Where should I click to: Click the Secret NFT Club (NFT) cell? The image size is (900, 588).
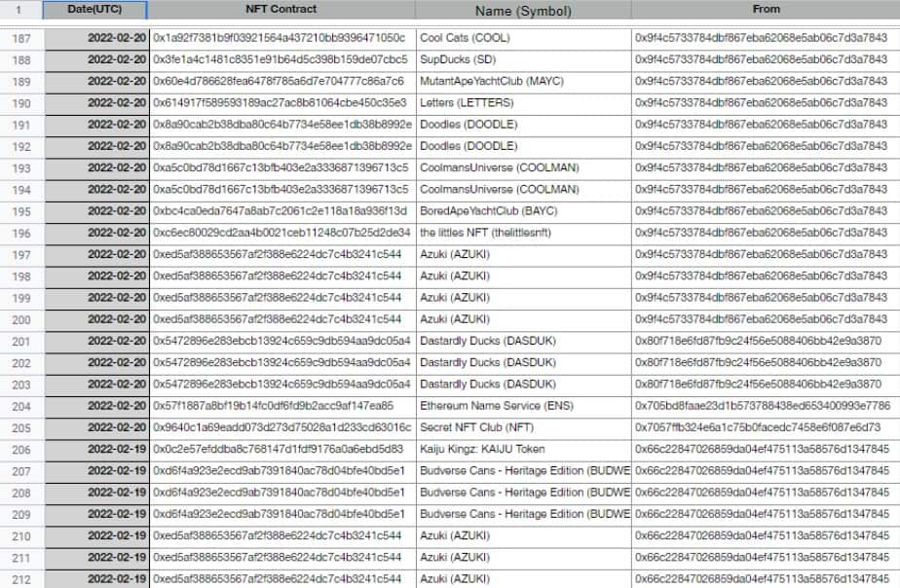tap(523, 428)
